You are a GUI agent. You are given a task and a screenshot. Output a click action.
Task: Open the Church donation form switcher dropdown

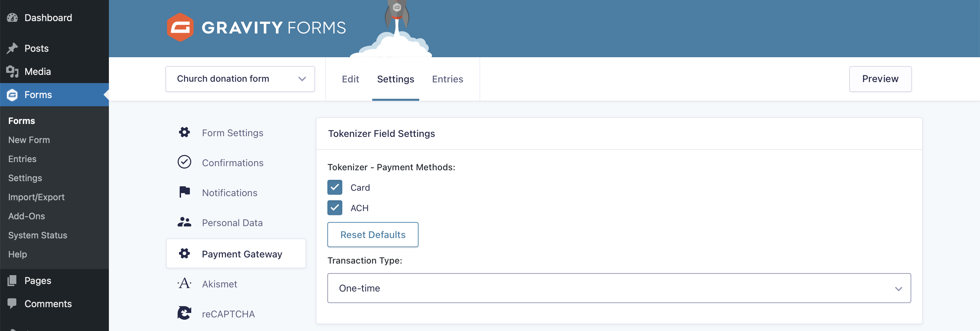click(x=240, y=79)
